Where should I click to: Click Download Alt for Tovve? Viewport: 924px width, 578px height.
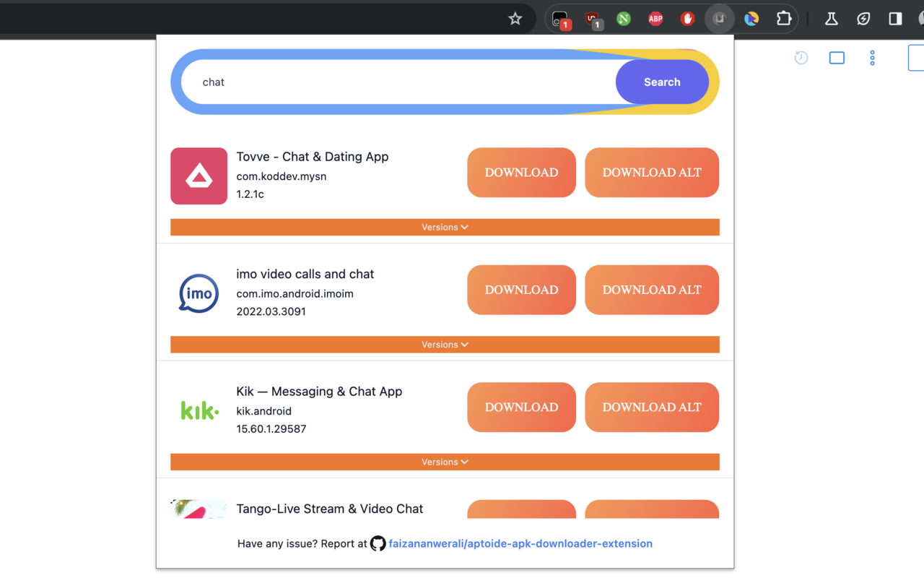tap(652, 173)
